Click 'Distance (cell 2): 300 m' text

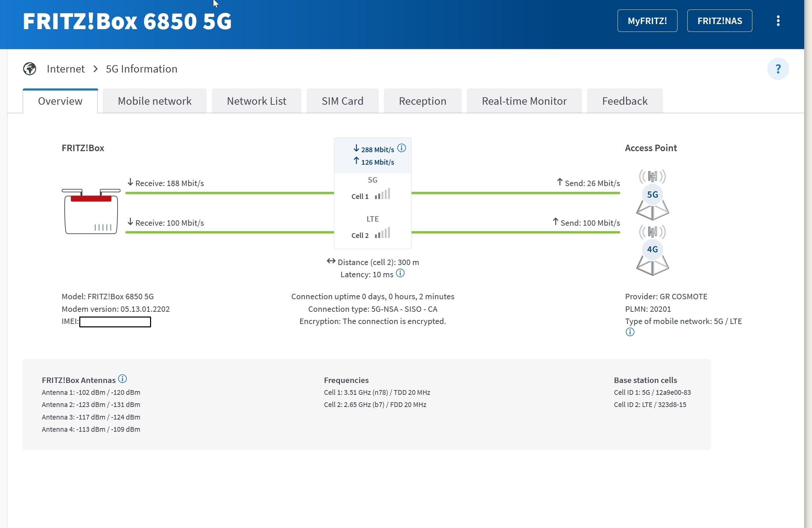point(378,262)
